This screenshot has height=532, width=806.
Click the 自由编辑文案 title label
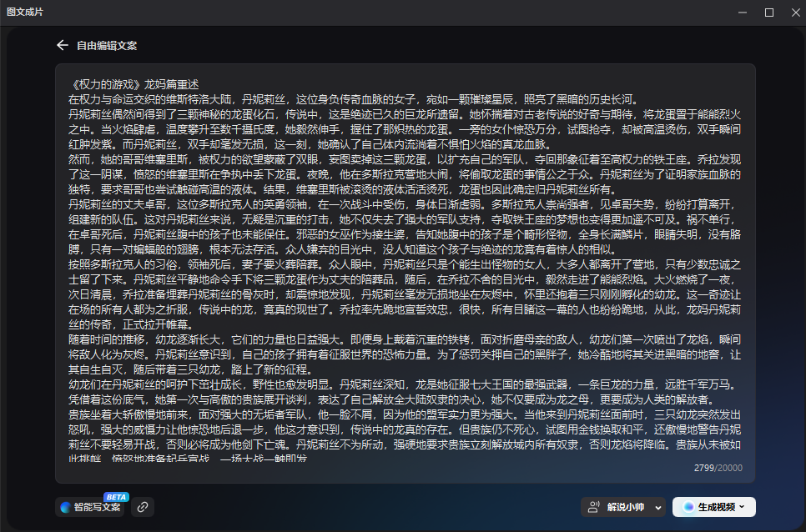tap(107, 45)
